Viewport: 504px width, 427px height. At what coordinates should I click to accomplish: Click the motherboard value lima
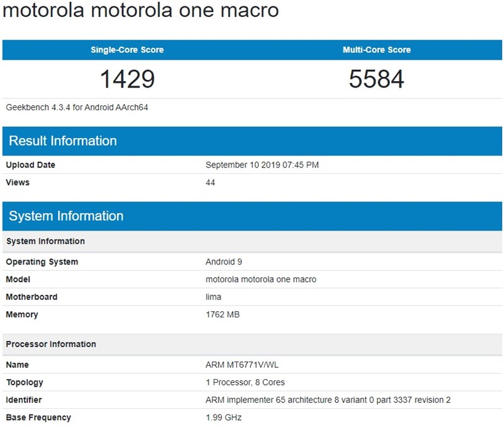(x=214, y=297)
